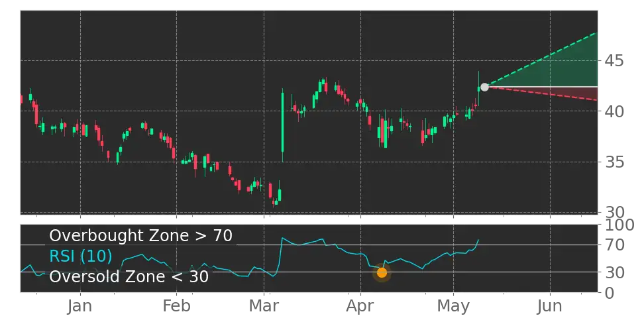Click the 'Feb' month axis label
This screenshot has height=322, width=644.
click(177, 306)
